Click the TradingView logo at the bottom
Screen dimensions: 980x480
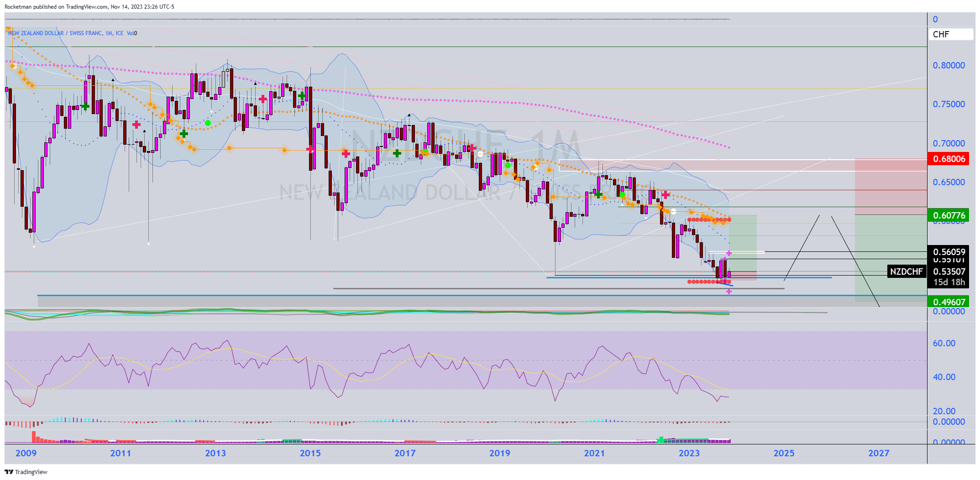click(26, 472)
